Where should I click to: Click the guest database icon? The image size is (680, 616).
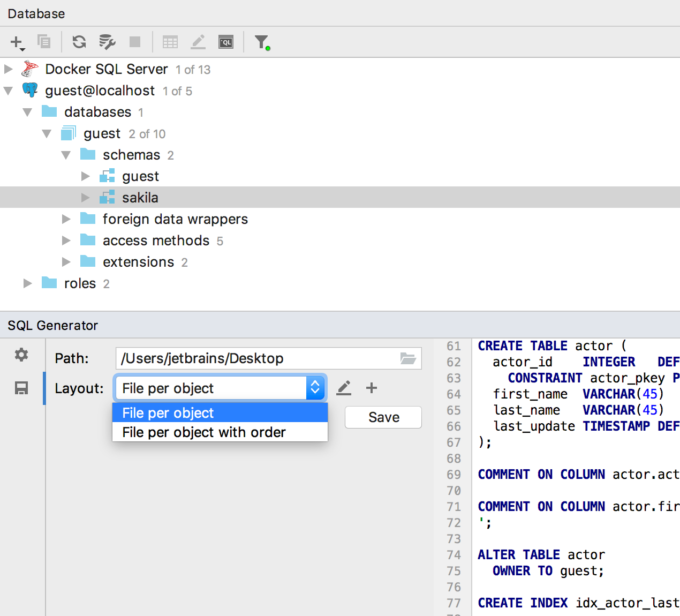tap(69, 133)
